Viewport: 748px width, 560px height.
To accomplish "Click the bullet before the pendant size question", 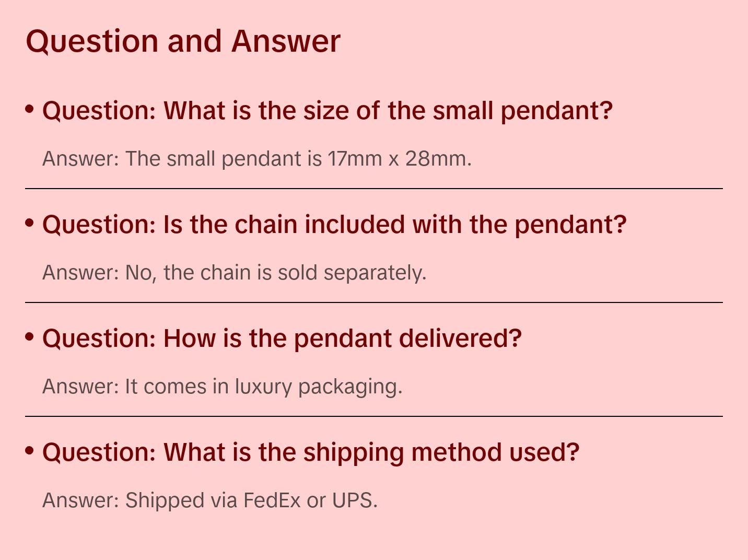I will point(30,109).
